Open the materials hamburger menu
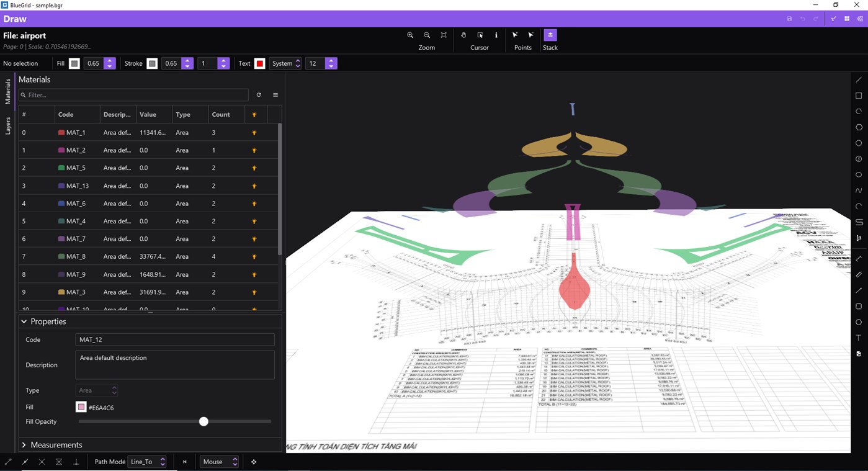 pyautogui.click(x=275, y=95)
